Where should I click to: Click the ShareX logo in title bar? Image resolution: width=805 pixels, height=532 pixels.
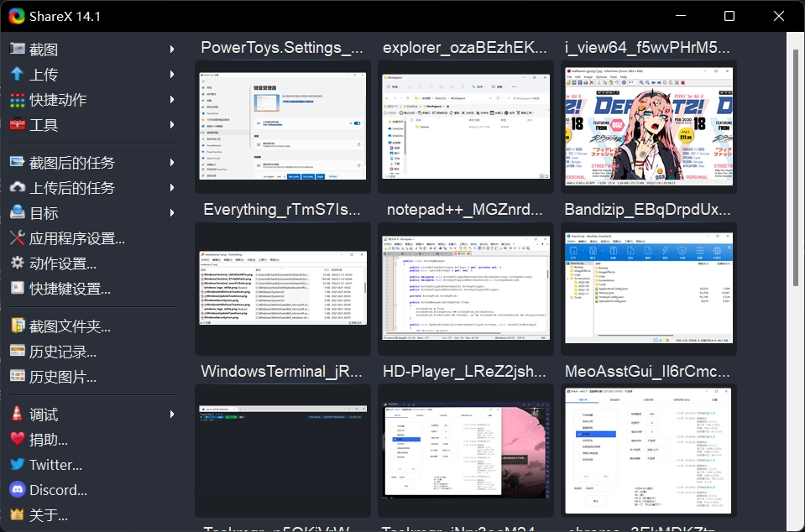click(17, 16)
